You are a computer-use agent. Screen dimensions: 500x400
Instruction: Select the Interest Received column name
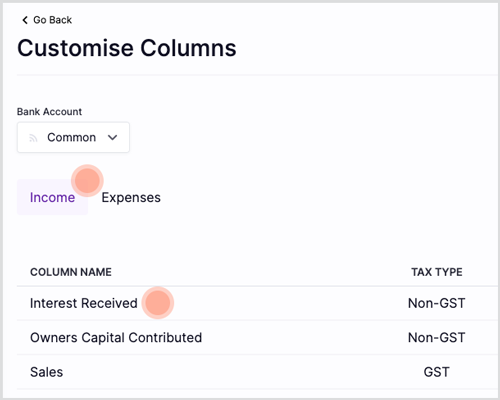pyautogui.click(x=84, y=303)
